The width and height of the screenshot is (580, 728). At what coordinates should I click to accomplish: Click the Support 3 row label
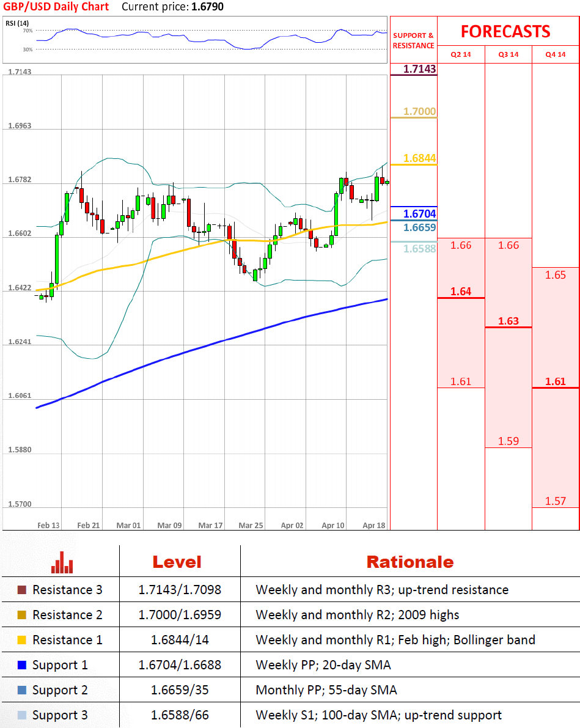tap(60, 715)
